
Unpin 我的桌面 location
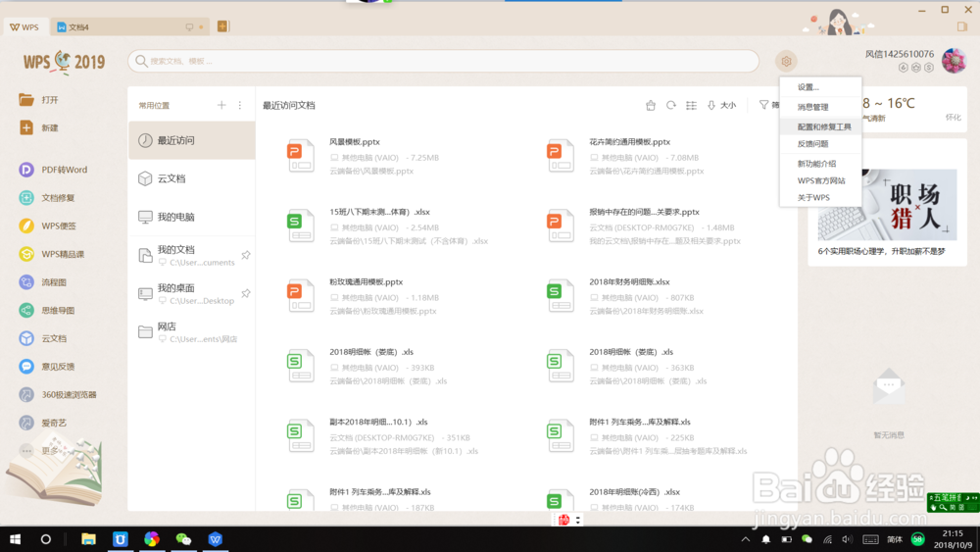pyautogui.click(x=246, y=293)
